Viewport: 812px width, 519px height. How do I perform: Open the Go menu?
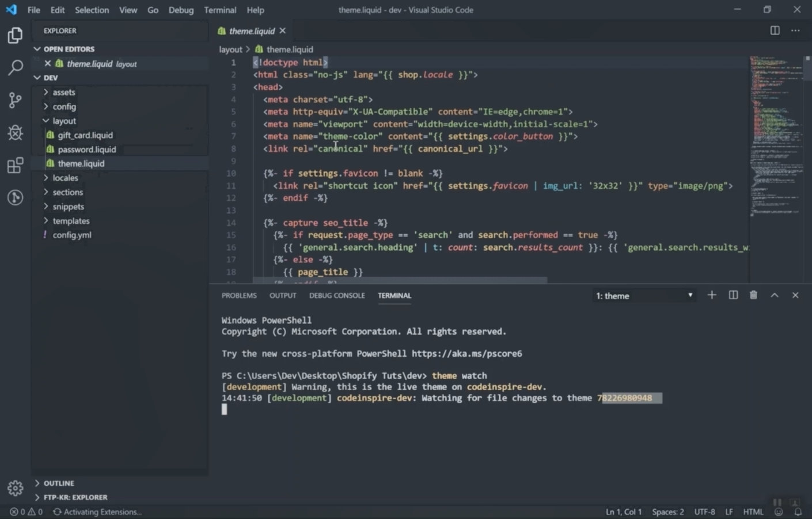point(153,10)
